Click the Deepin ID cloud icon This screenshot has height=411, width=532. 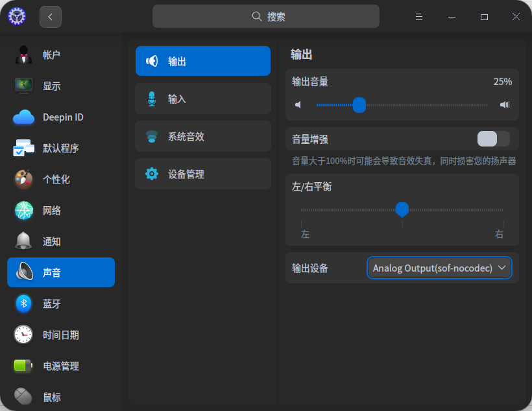(23, 117)
